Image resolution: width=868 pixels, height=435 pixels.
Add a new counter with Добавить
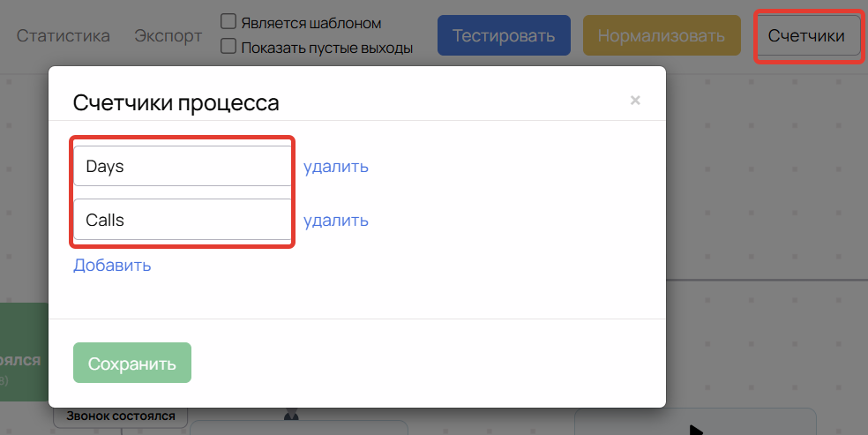112,266
